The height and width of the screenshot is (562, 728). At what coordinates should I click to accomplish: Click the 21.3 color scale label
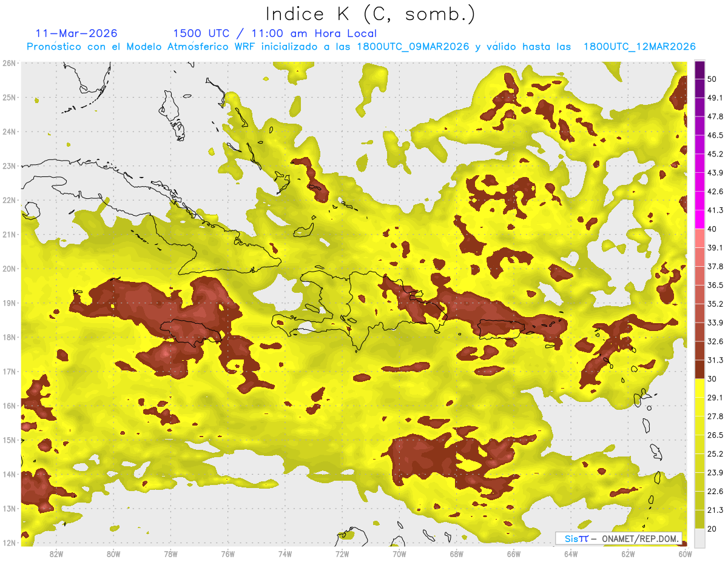click(715, 510)
